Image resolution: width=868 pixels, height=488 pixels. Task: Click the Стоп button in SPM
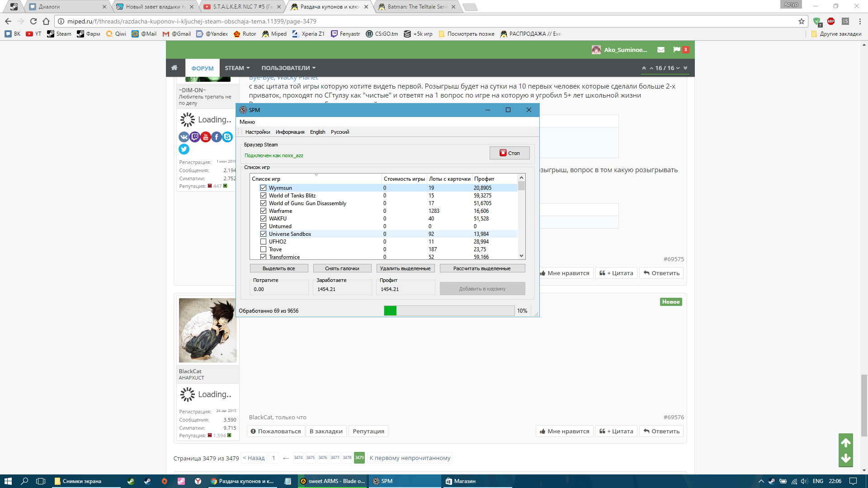[509, 153]
